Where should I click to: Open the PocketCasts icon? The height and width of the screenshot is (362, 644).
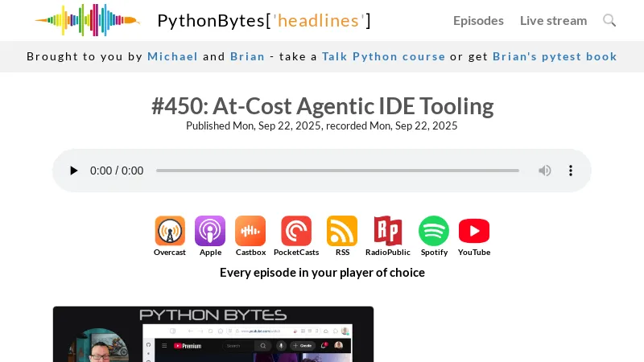296,231
